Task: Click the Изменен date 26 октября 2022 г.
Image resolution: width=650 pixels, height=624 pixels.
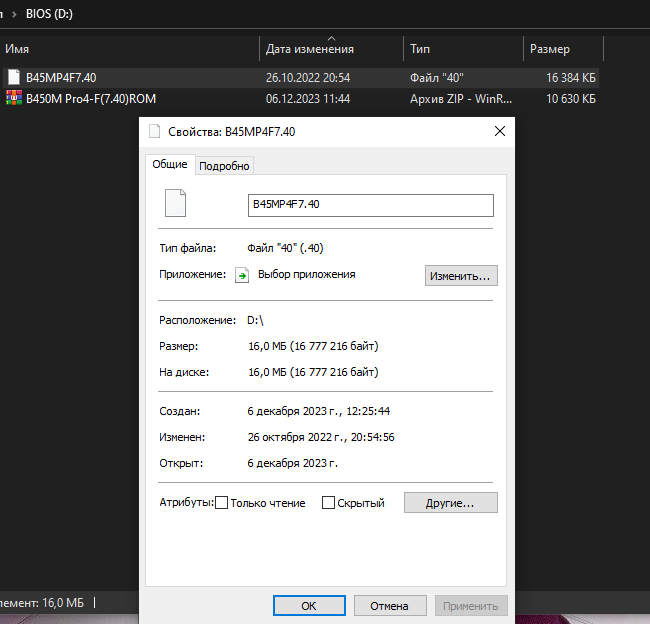Action: click(321, 437)
